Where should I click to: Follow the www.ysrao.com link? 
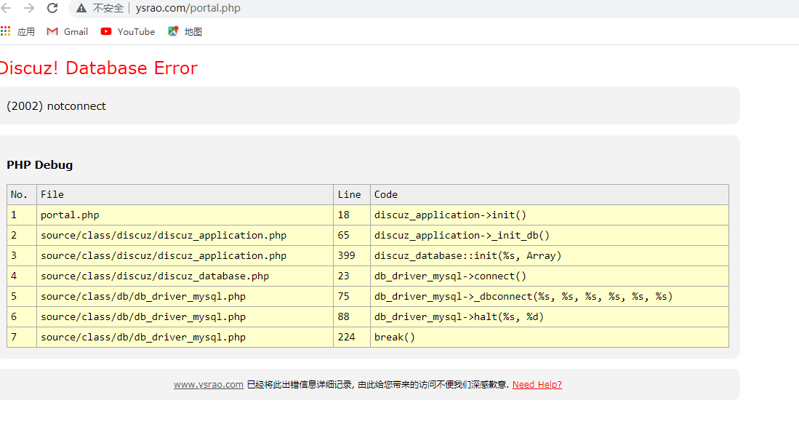[208, 385]
